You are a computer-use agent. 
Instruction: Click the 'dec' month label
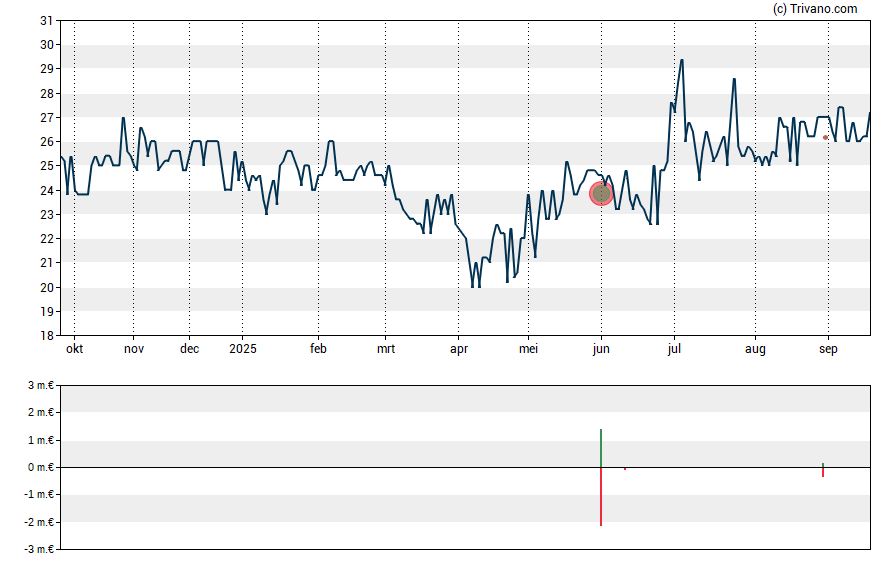[189, 349]
